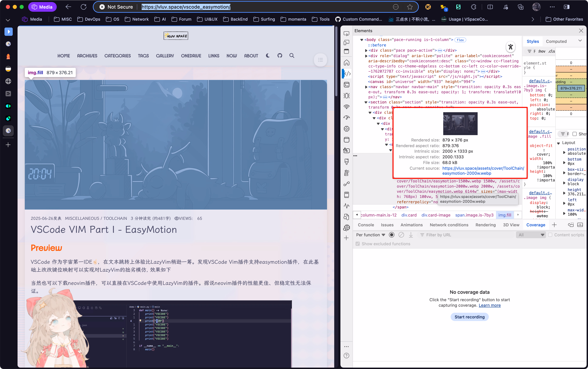
Task: Click the accessibility figure badge in Elements
Action: [x=510, y=47]
